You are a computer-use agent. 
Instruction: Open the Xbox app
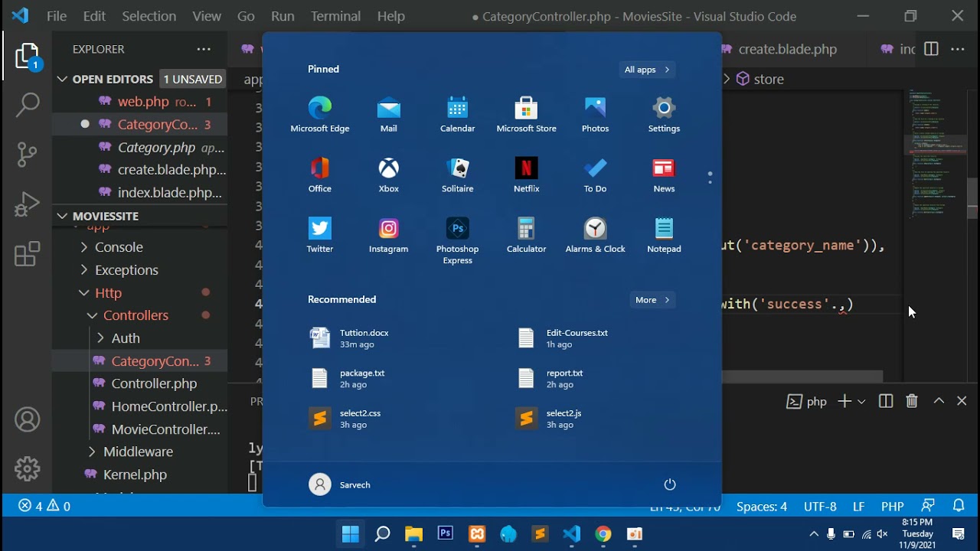[389, 175]
